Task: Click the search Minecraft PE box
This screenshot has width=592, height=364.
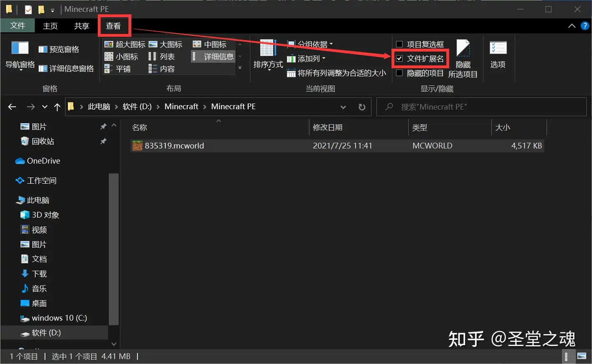Action: pos(481,107)
